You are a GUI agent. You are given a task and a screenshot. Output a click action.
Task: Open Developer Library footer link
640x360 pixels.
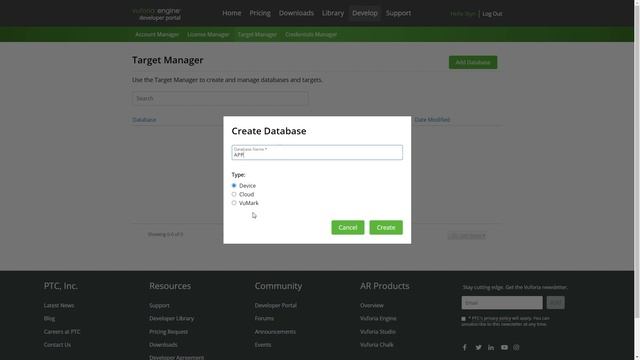click(x=171, y=318)
